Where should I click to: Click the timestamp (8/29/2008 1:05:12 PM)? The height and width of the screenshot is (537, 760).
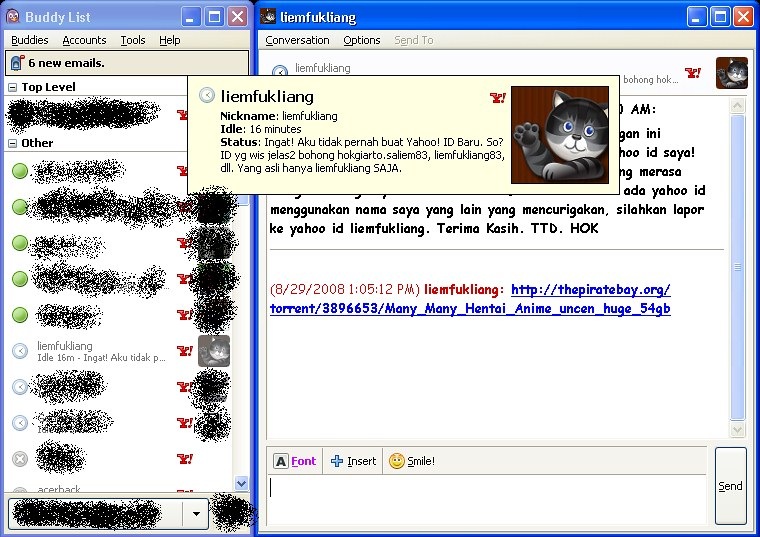click(x=345, y=290)
